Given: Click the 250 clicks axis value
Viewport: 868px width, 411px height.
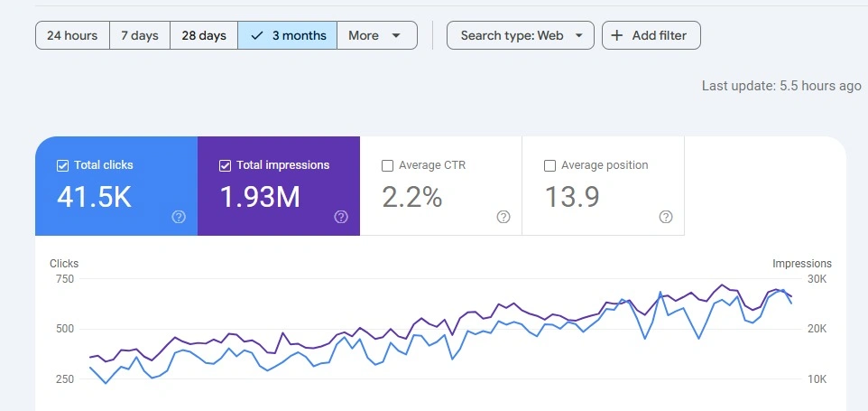Looking at the screenshot, I should (65, 379).
